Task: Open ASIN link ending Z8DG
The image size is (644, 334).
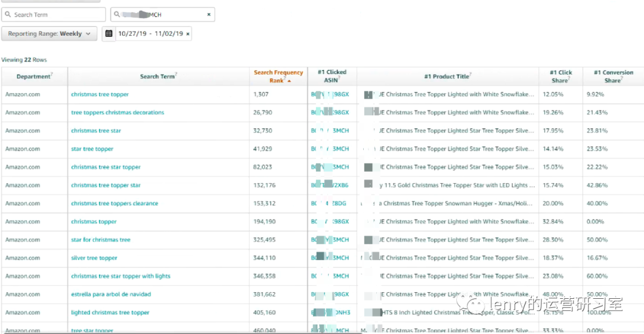Action: point(329,203)
